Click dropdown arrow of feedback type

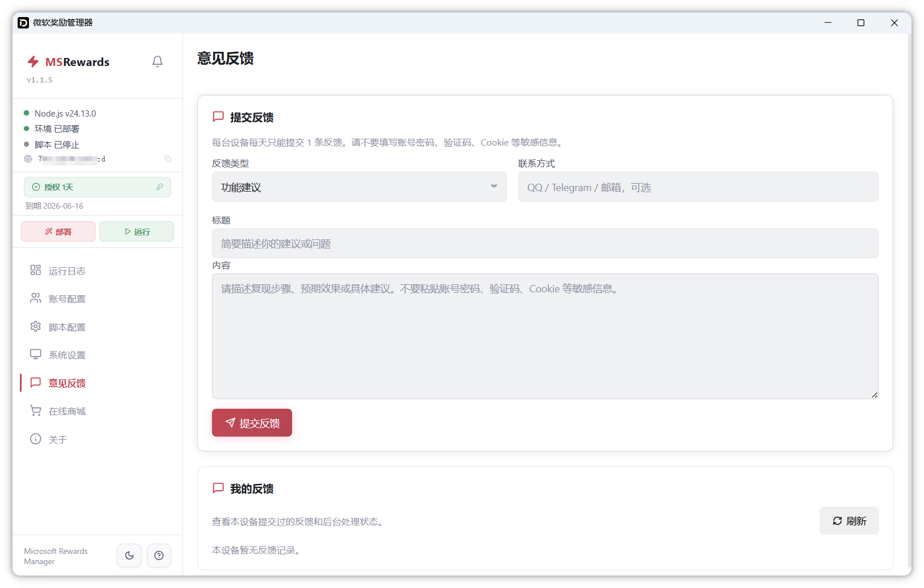(494, 187)
